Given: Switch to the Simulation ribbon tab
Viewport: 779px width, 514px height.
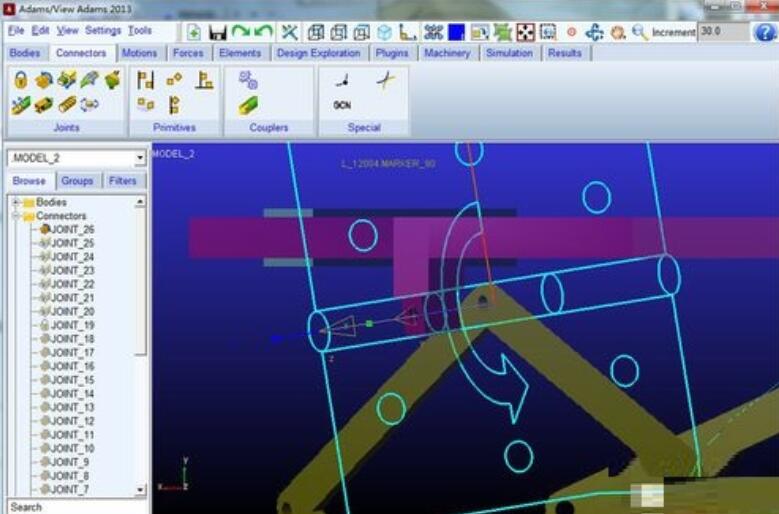Looking at the screenshot, I should point(509,53).
